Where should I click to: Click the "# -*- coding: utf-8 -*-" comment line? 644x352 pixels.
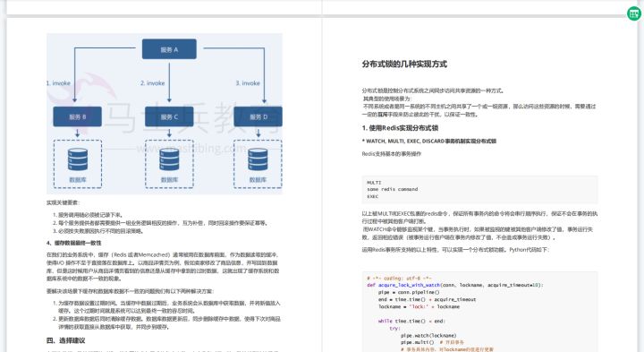(x=399, y=278)
